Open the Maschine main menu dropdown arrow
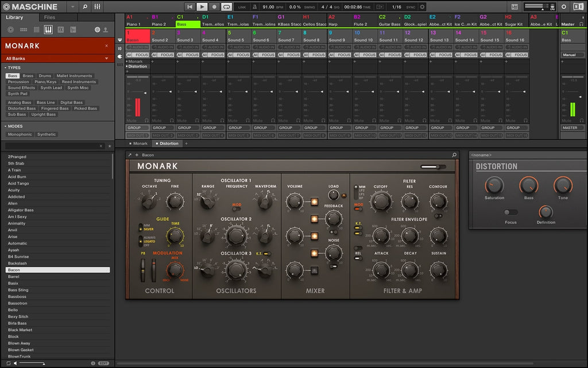The image size is (588, 368). 72,7
